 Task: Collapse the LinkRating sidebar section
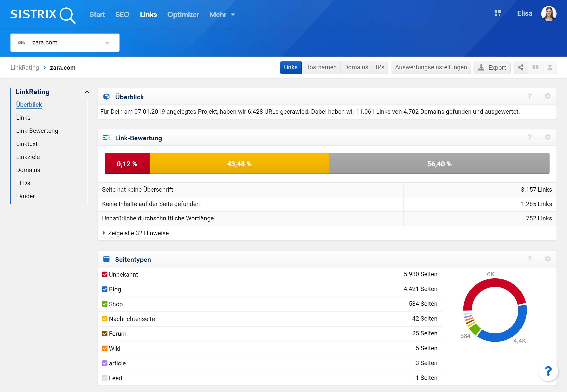(x=87, y=92)
